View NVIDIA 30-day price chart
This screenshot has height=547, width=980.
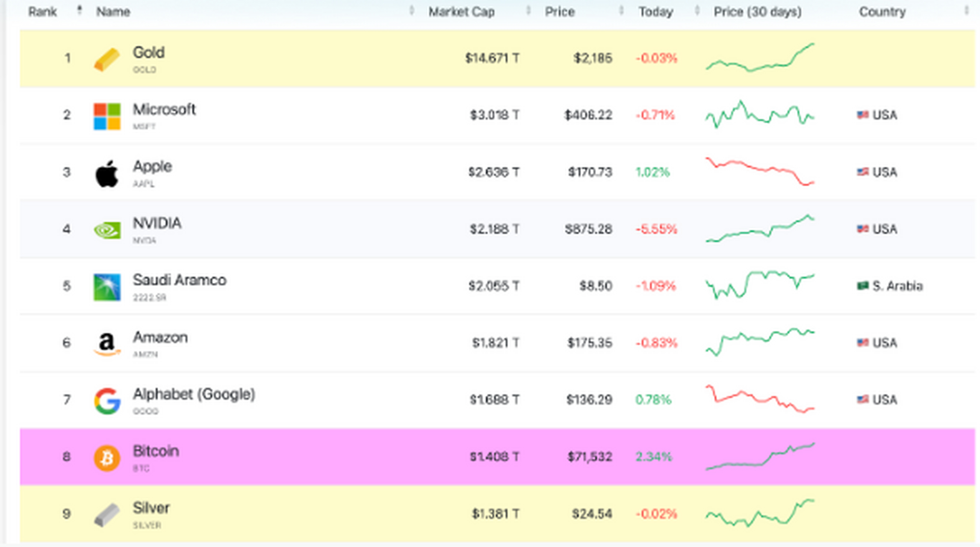[x=760, y=228]
